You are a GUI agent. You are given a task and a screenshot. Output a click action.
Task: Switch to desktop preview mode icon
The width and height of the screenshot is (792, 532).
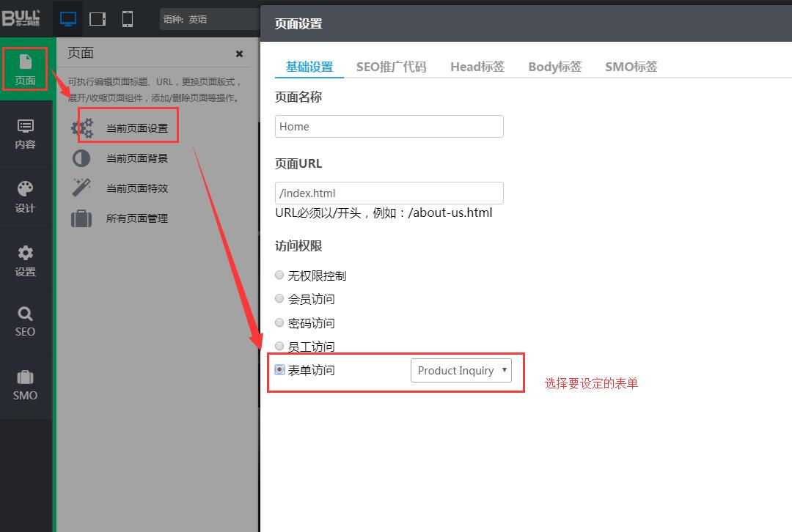click(68, 18)
